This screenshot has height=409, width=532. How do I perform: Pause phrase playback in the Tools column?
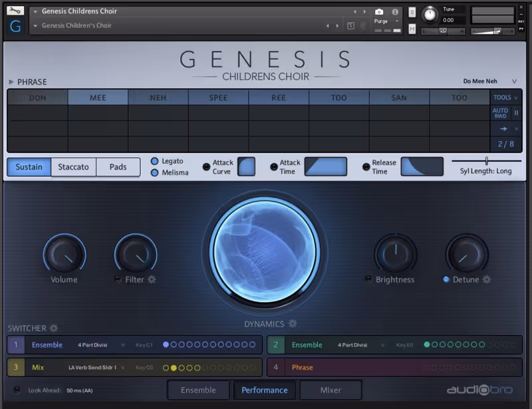pyautogui.click(x=517, y=113)
